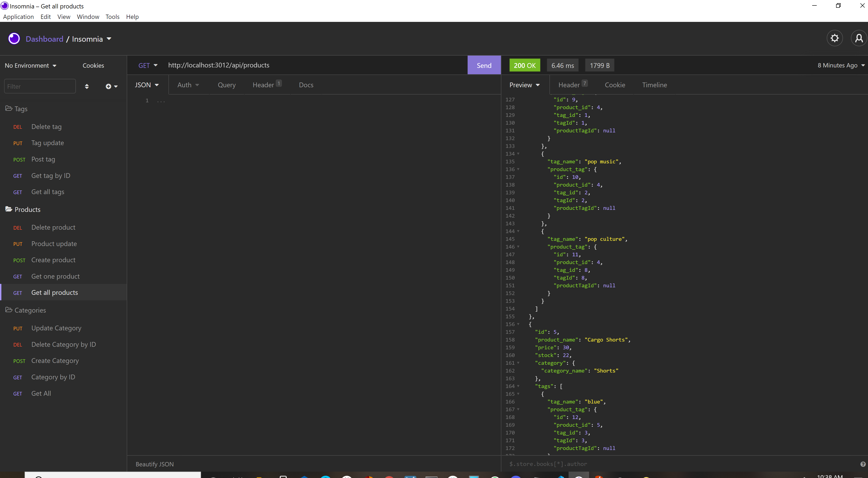Image resolution: width=868 pixels, height=478 pixels.
Task: Switch to the Cookie tab
Action: tap(615, 85)
